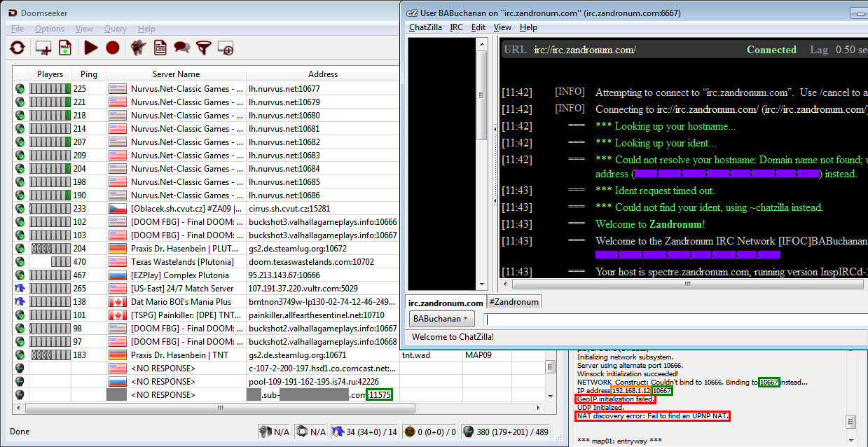Click the add custom server icon
The image size is (868, 447).
pos(43,48)
